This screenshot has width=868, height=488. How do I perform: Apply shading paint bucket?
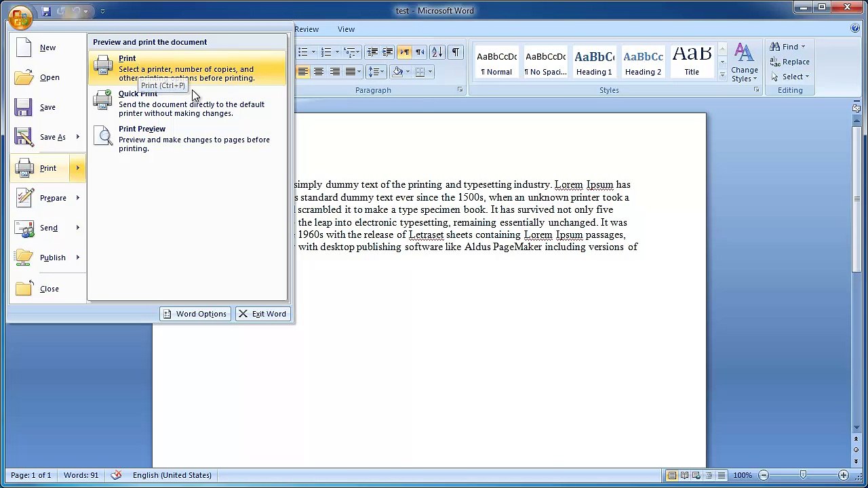coord(396,72)
